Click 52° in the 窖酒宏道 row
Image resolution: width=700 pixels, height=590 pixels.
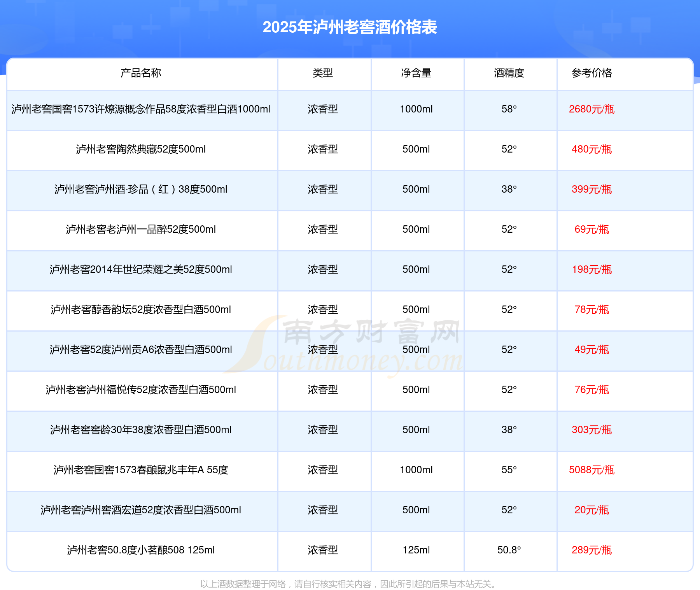(x=509, y=510)
